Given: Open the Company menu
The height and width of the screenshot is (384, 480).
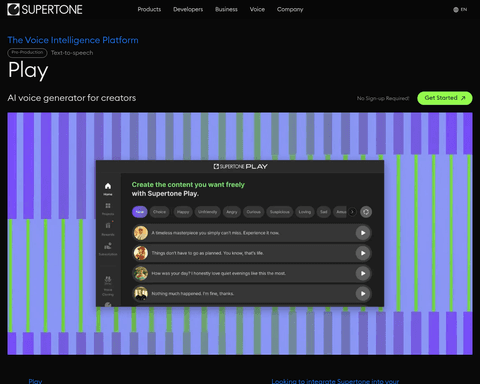Looking at the screenshot, I should click(290, 9).
